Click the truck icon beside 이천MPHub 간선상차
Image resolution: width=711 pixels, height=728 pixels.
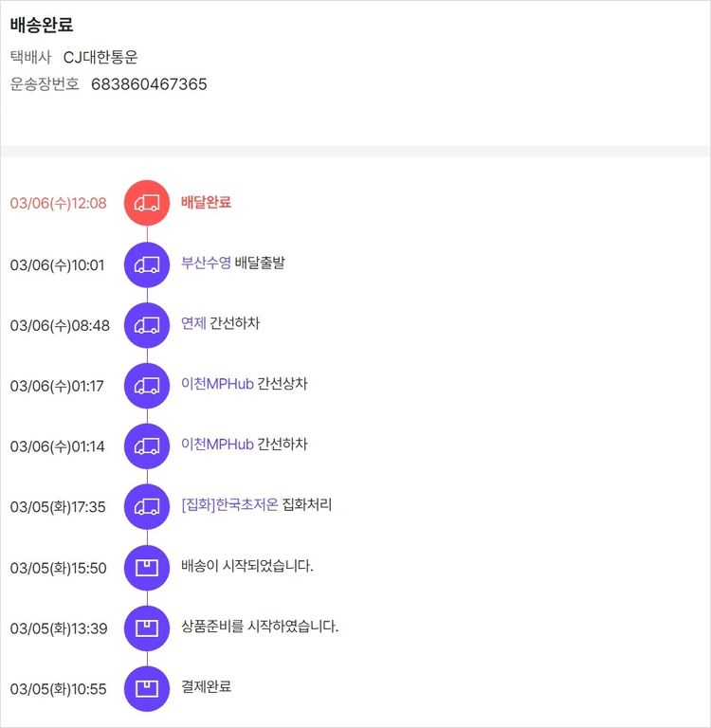[147, 385]
